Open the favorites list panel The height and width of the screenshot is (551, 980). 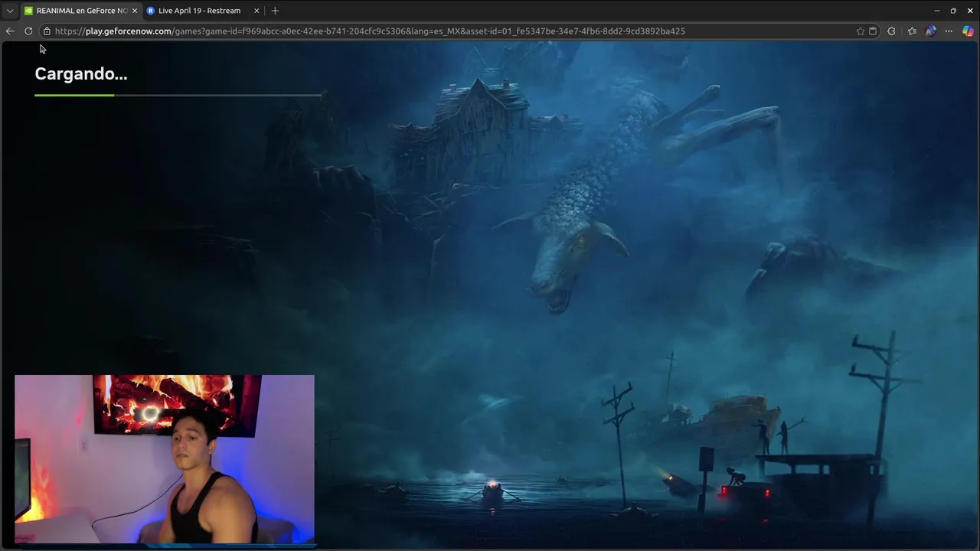coord(912,31)
